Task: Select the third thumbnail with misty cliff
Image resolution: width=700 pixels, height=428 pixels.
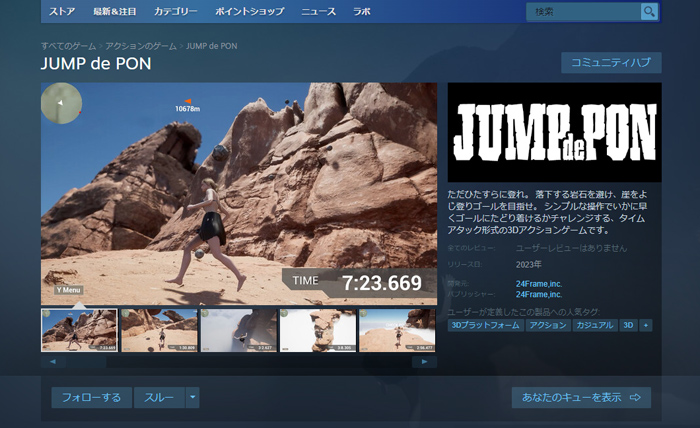Action: click(238, 330)
